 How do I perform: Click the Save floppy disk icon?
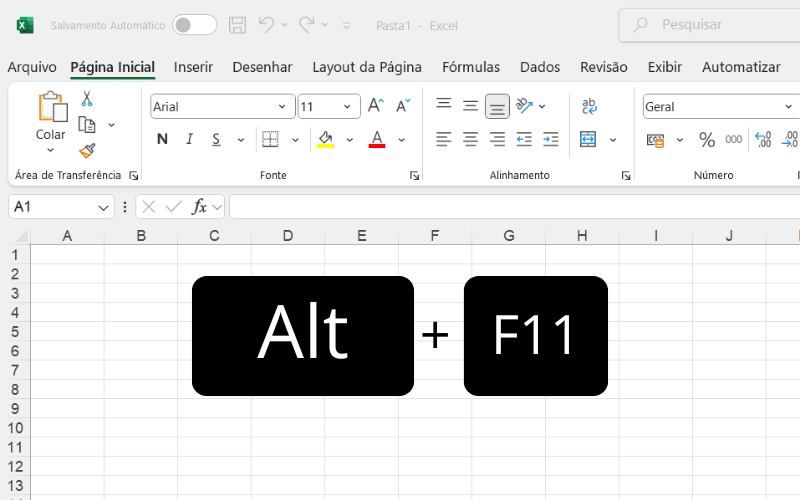tap(237, 25)
